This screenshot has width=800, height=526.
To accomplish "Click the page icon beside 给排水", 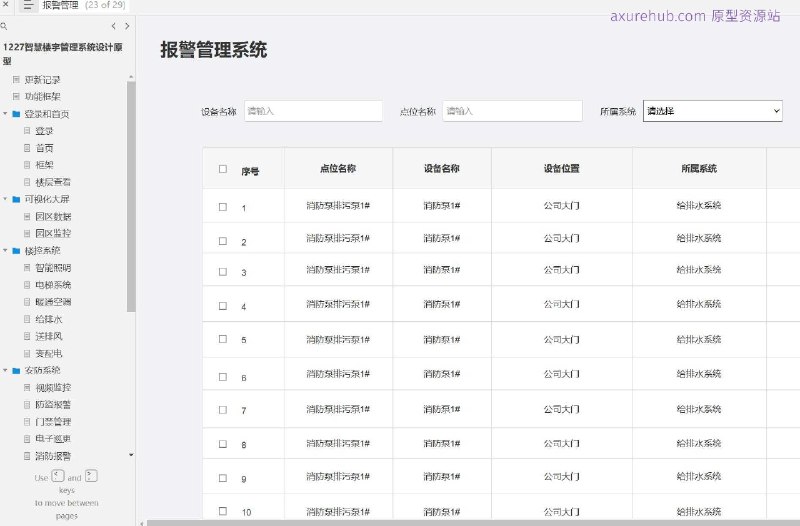I will click(x=27, y=319).
